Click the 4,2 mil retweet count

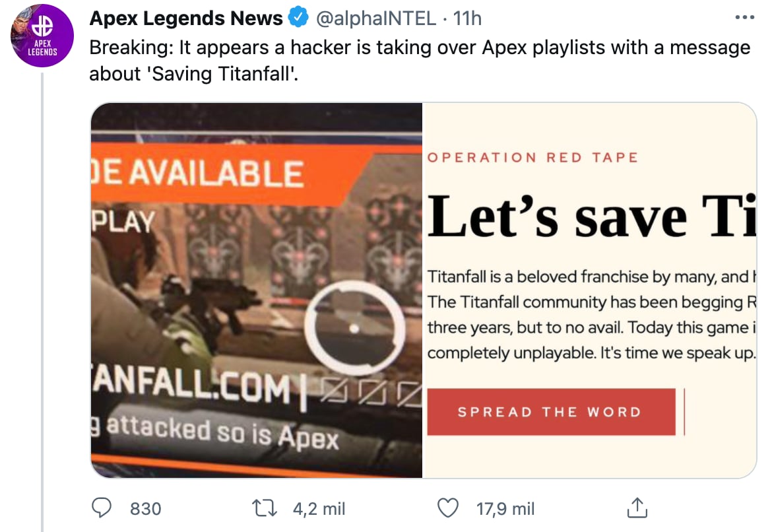[x=319, y=508]
